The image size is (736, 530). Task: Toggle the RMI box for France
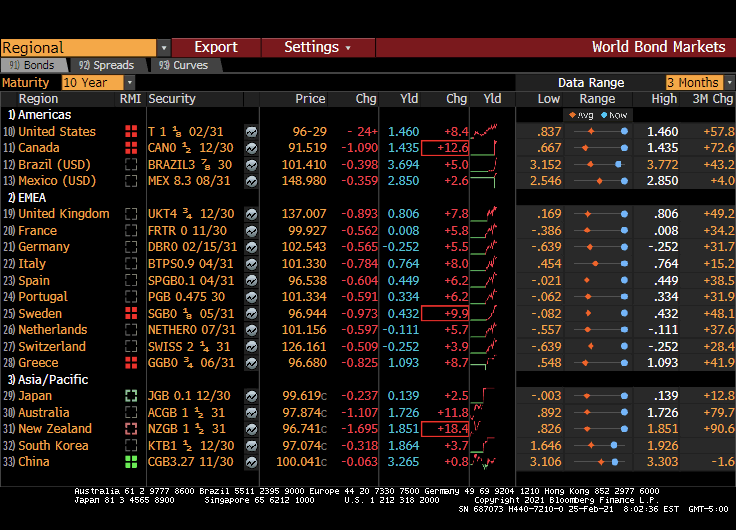[x=131, y=230]
